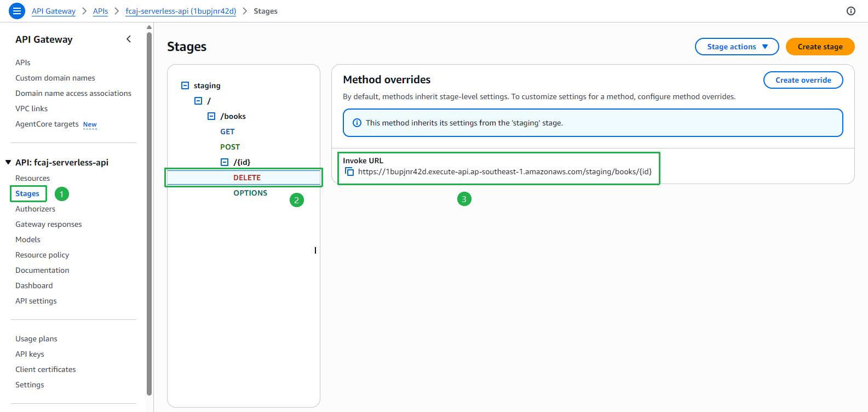Collapse the API Gateway sidebar with the chevron
This screenshot has width=868, height=412.
coord(129,39)
